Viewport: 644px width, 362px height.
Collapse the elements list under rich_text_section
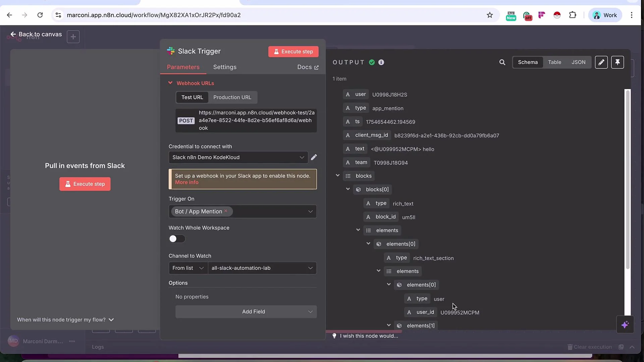point(379,271)
